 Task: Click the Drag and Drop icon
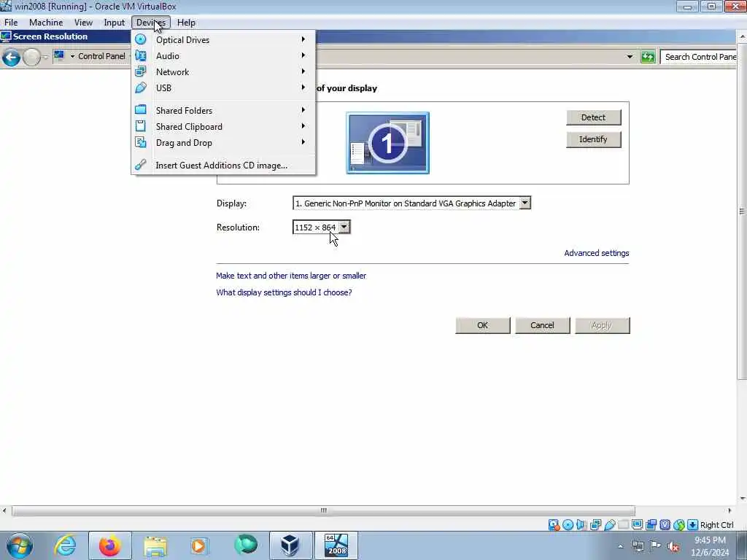[x=141, y=142]
